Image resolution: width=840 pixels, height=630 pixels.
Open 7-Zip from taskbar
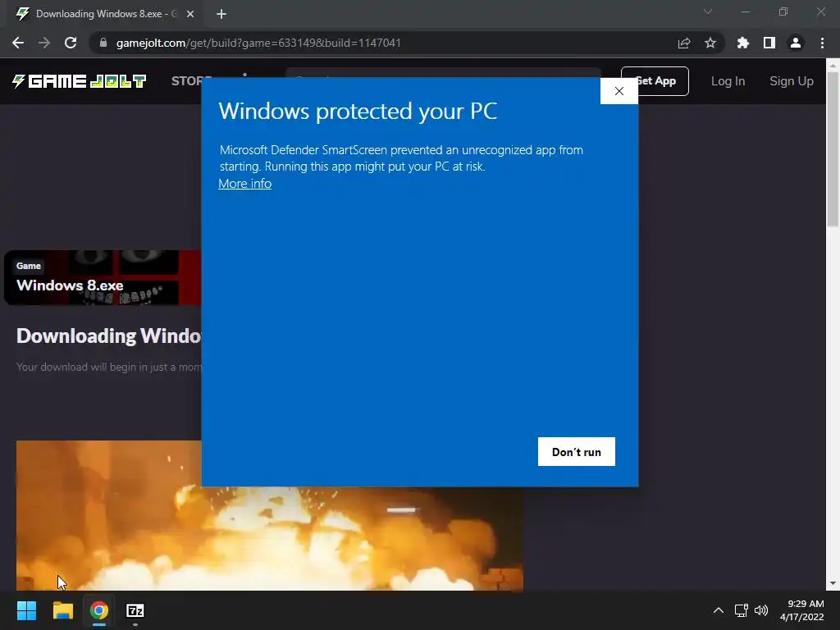coord(135,610)
